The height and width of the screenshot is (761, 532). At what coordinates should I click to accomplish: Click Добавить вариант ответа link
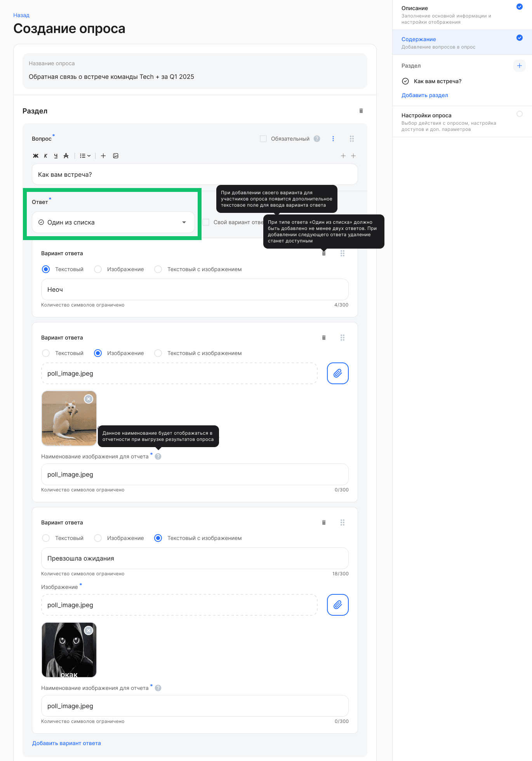[66, 743]
